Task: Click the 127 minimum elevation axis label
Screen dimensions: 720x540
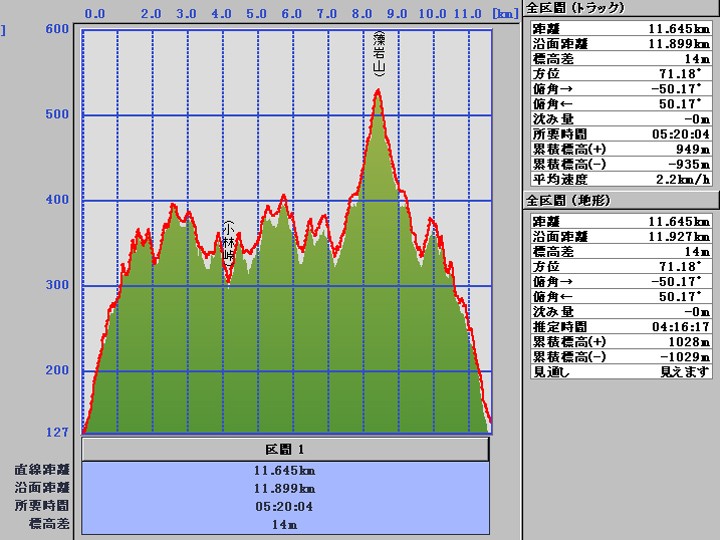Action: click(x=57, y=432)
